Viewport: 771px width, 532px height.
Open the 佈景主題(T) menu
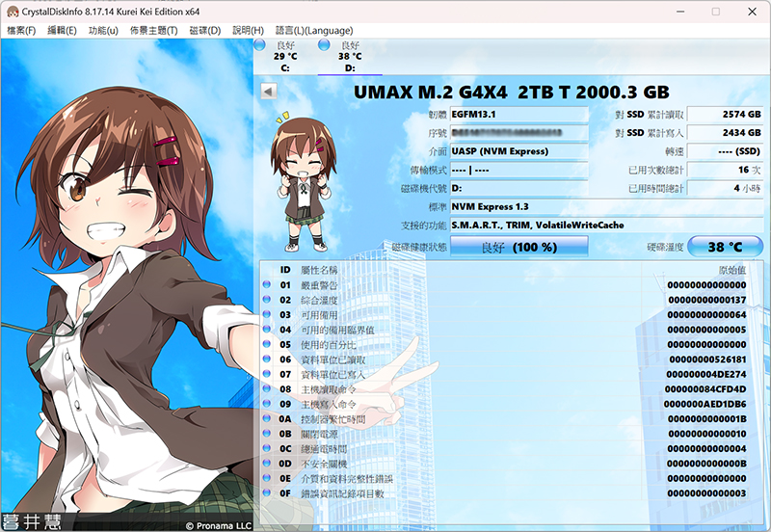(154, 31)
